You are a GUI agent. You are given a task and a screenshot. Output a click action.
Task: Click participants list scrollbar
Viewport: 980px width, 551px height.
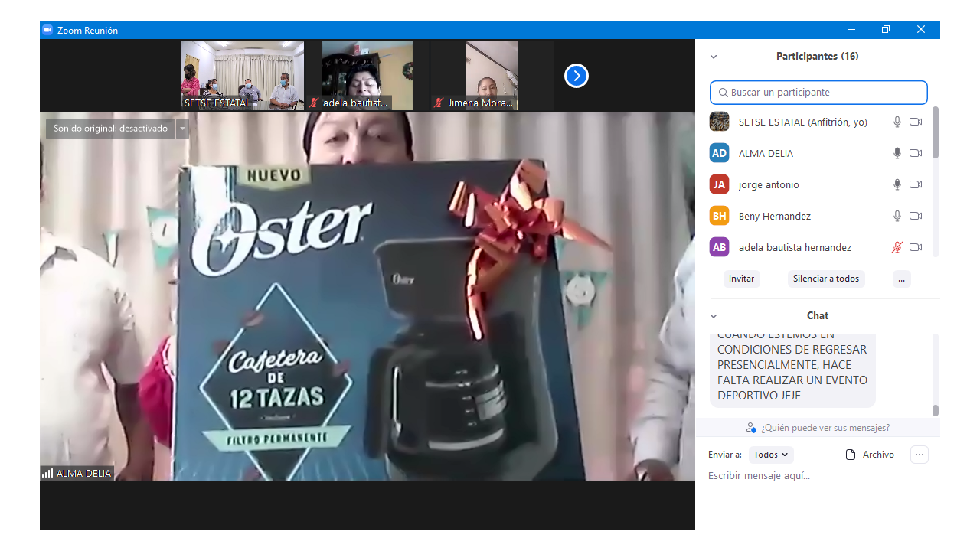pyautogui.click(x=935, y=132)
